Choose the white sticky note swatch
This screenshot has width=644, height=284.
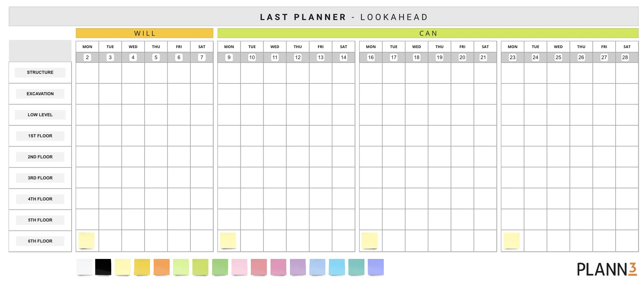(84, 267)
